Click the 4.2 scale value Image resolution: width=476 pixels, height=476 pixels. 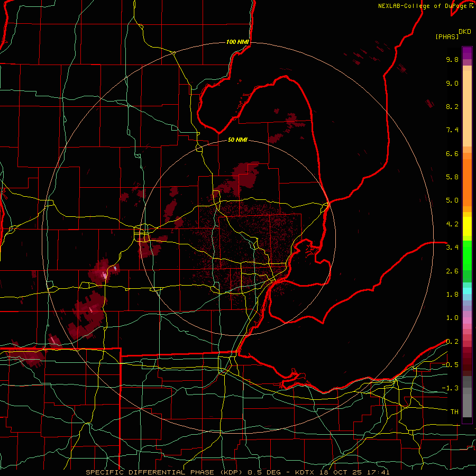[452, 224]
